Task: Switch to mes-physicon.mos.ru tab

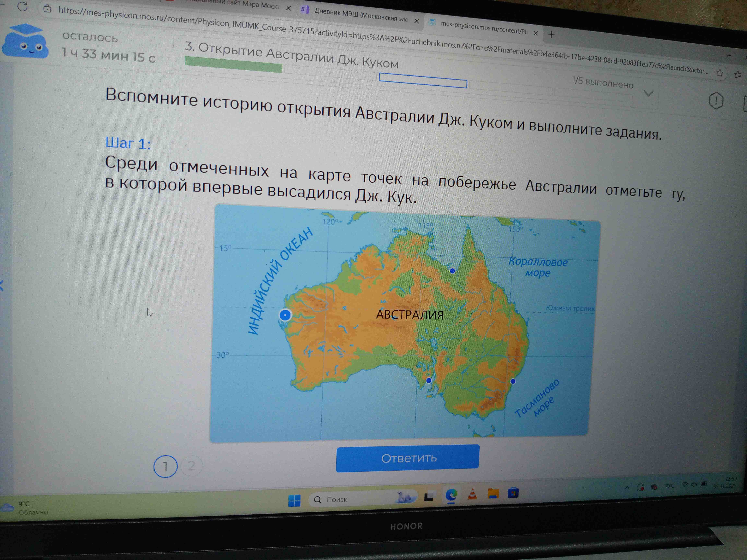Action: coord(484,28)
